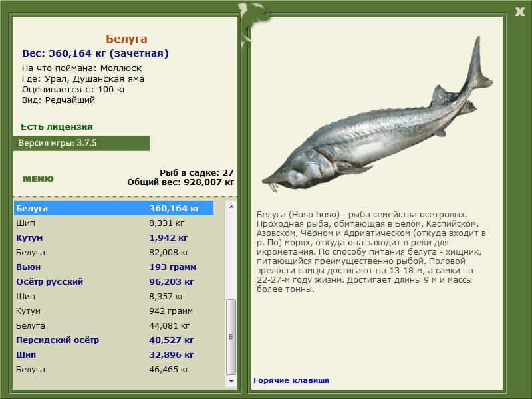The image size is (532, 399).
Task: Click the fish list scroll down arrow
Action: coord(231,381)
